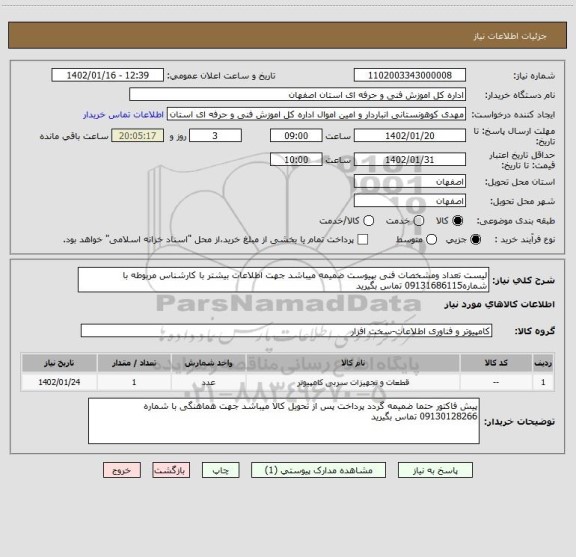Click the ردیف column header
Image resolution: width=576 pixels, height=557 pixels.
[543, 363]
